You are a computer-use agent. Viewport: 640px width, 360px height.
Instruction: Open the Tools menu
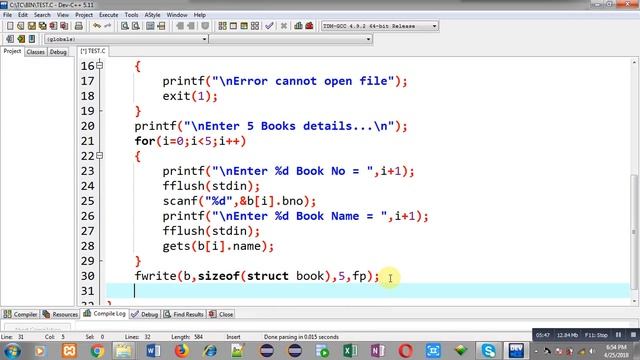point(131,15)
